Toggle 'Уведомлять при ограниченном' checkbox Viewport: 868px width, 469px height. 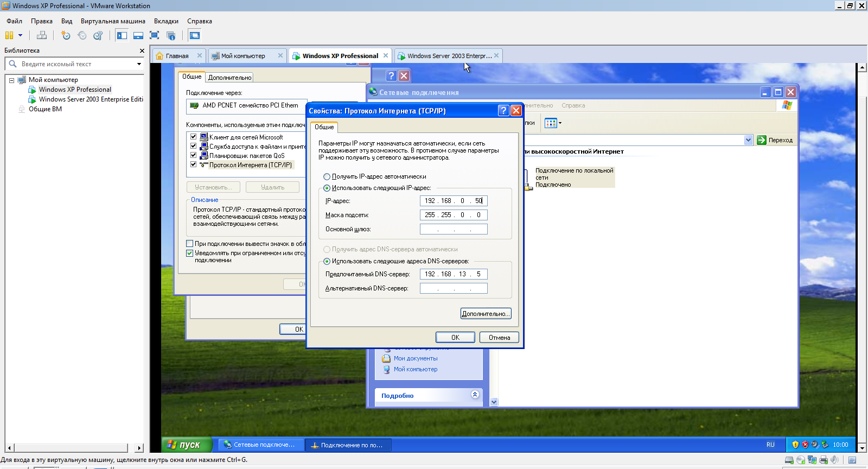coord(189,253)
